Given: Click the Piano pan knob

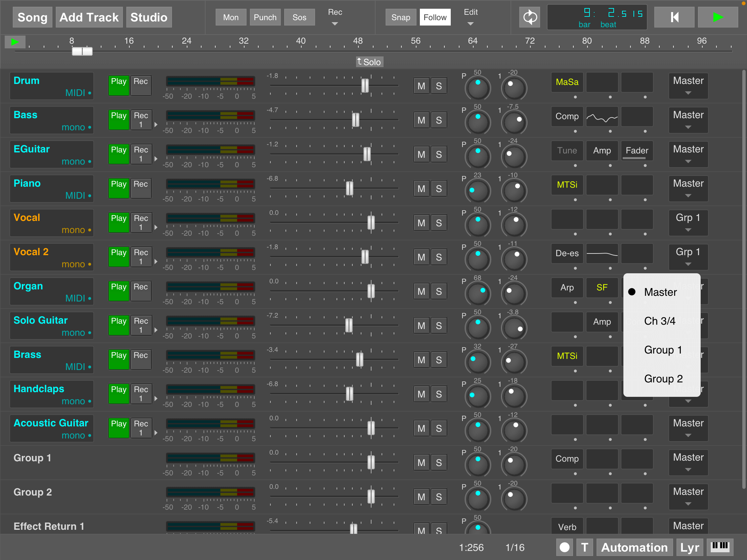Looking at the screenshot, I should [478, 190].
